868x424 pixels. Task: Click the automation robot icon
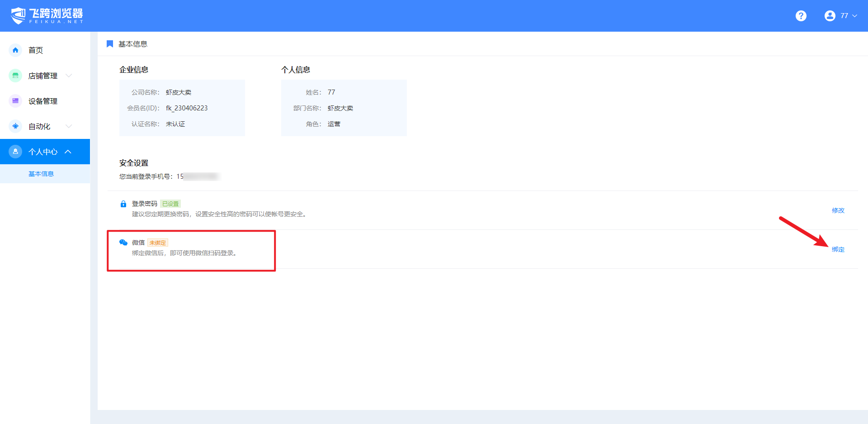(x=15, y=126)
